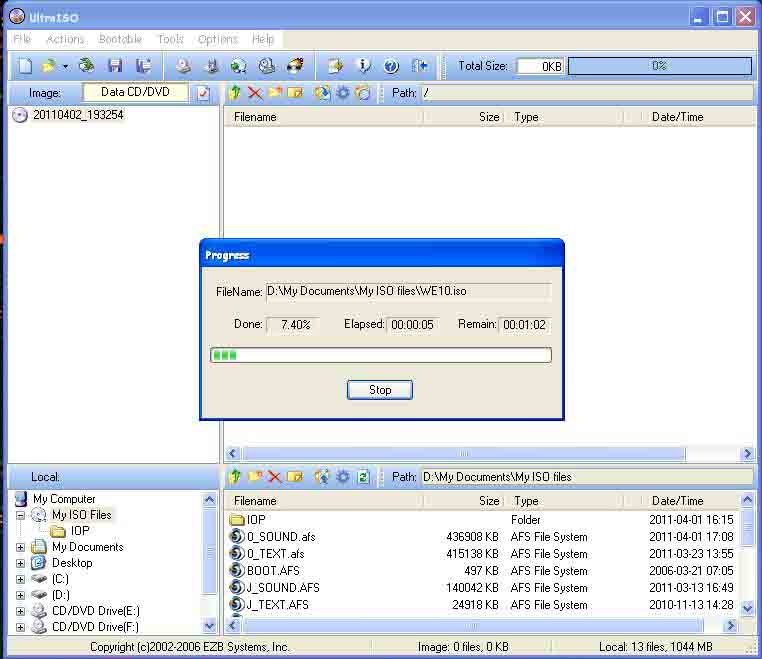Click the Open CD/DVD green disc icon
Viewport: 762px width, 659px height.
coord(87,65)
